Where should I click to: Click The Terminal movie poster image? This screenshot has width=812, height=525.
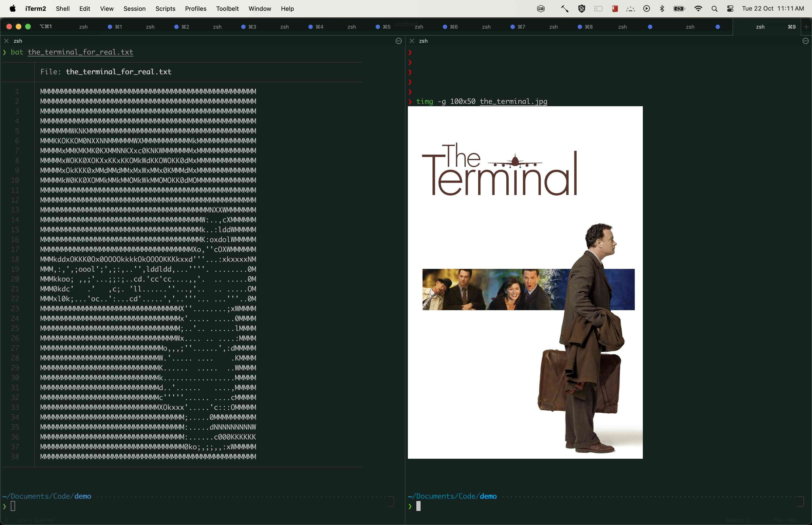(x=525, y=282)
